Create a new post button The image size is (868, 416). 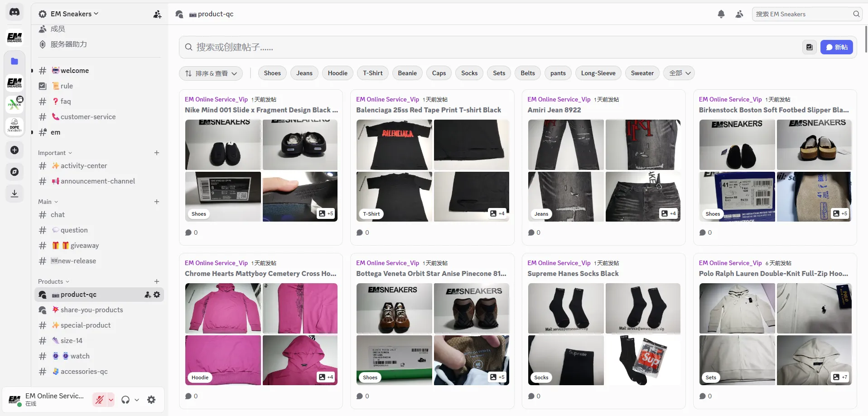point(837,47)
